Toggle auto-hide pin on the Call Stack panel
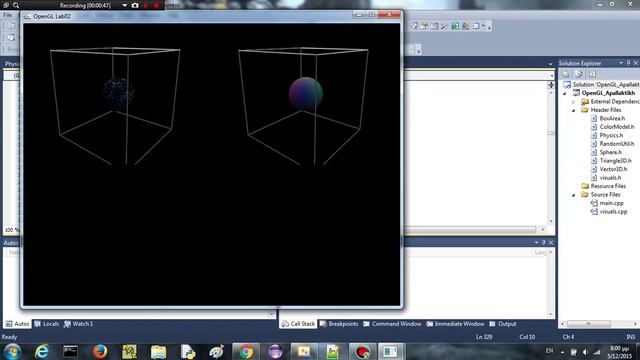Viewport: 640px width, 360px height. click(x=544, y=242)
